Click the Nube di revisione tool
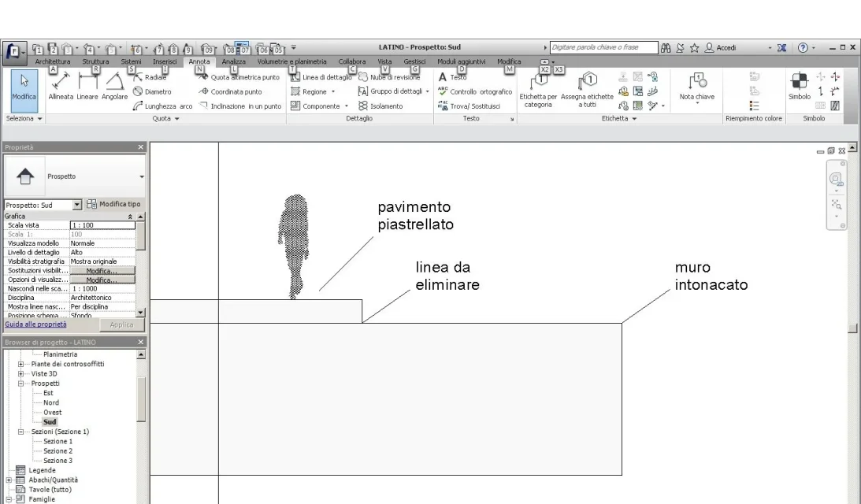 point(389,77)
